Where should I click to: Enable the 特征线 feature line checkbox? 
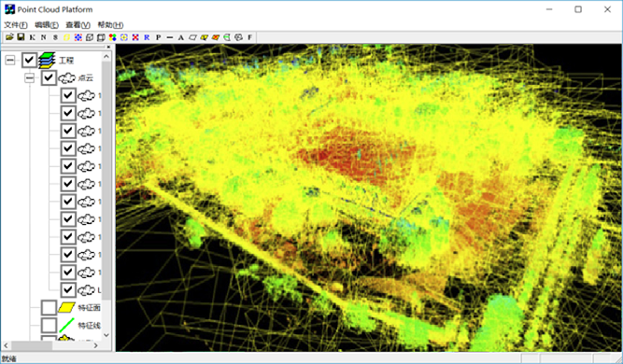click(x=49, y=325)
